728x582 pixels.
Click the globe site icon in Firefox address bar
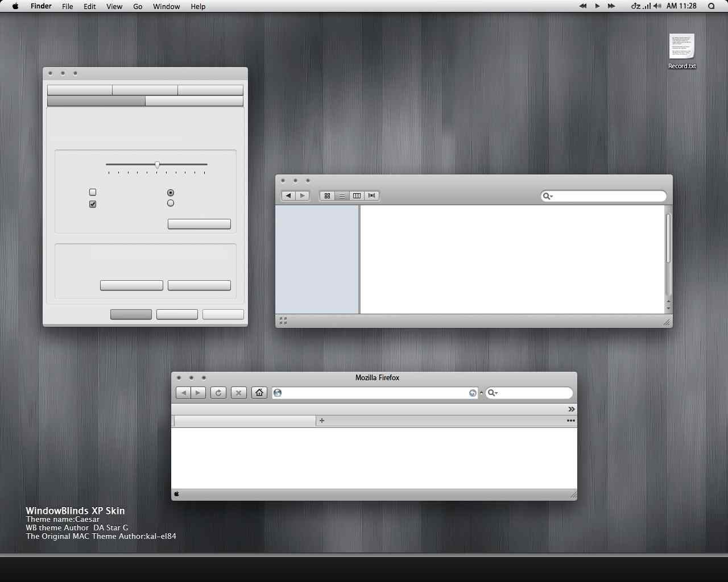[278, 393]
